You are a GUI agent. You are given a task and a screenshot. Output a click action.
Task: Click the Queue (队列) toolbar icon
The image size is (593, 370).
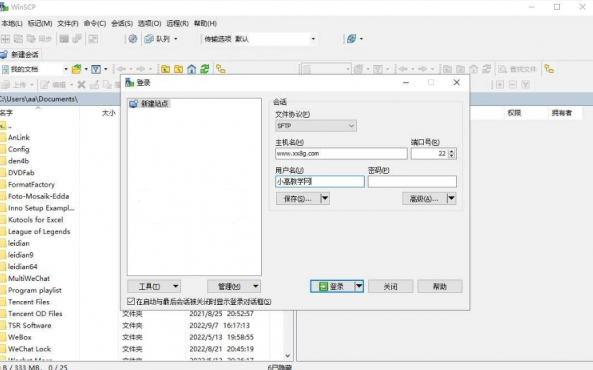pyautogui.click(x=149, y=39)
